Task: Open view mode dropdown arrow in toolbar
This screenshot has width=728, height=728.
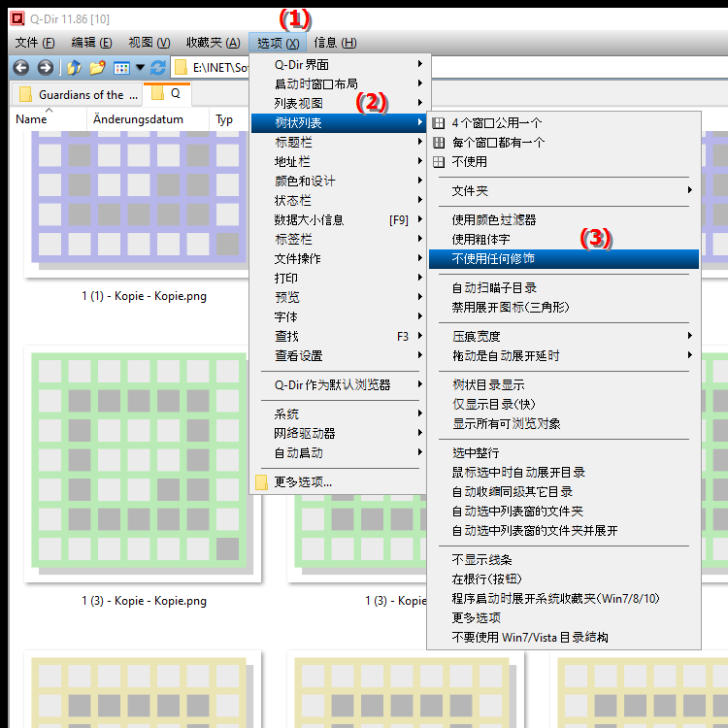Action: [140, 68]
